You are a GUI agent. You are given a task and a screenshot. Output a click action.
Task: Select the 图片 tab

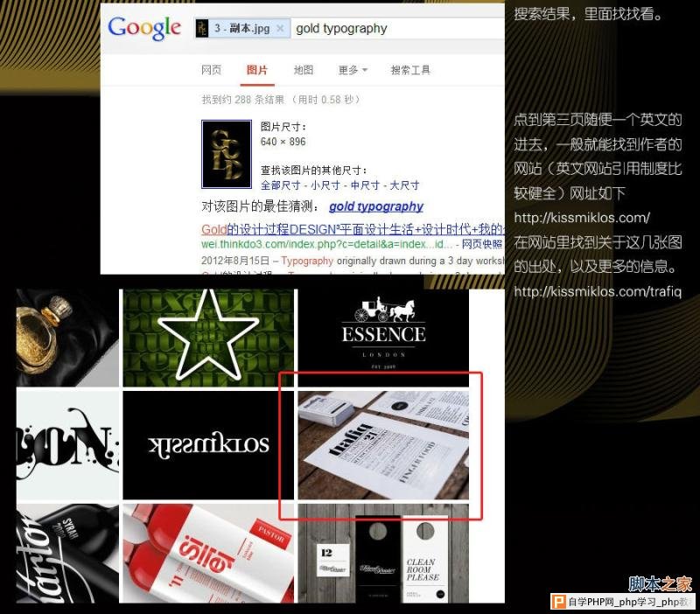pyautogui.click(x=257, y=70)
